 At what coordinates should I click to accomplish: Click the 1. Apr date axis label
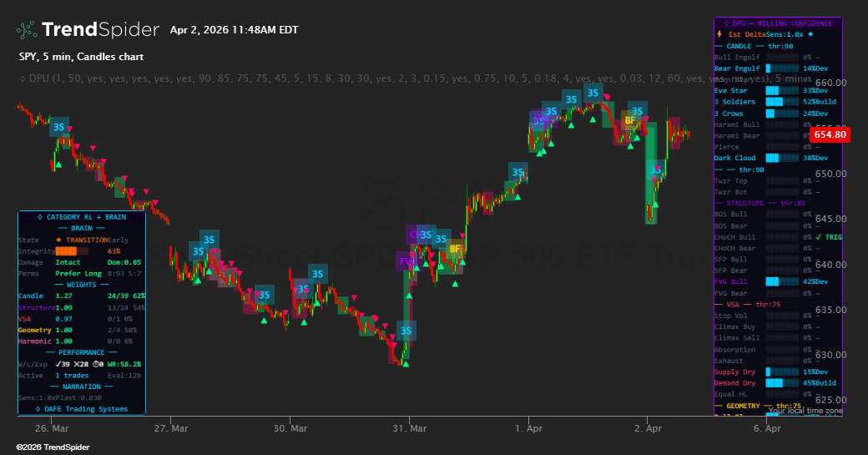click(x=528, y=428)
